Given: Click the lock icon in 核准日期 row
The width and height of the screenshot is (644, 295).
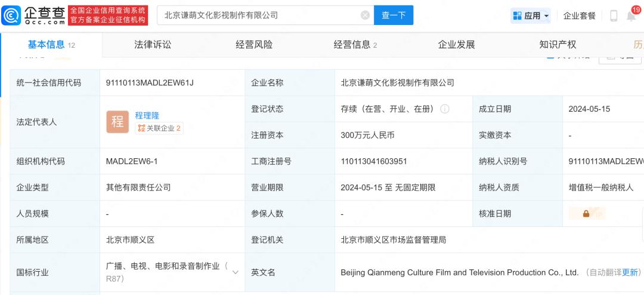Looking at the screenshot, I should click(586, 214).
